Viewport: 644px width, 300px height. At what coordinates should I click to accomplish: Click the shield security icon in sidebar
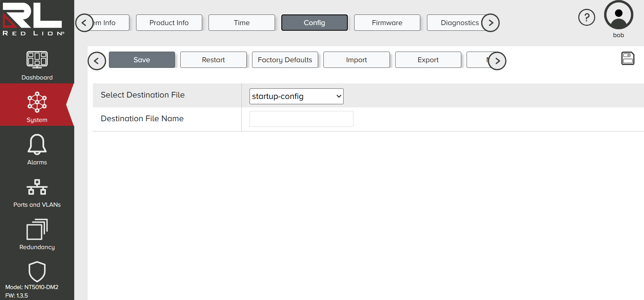click(37, 271)
